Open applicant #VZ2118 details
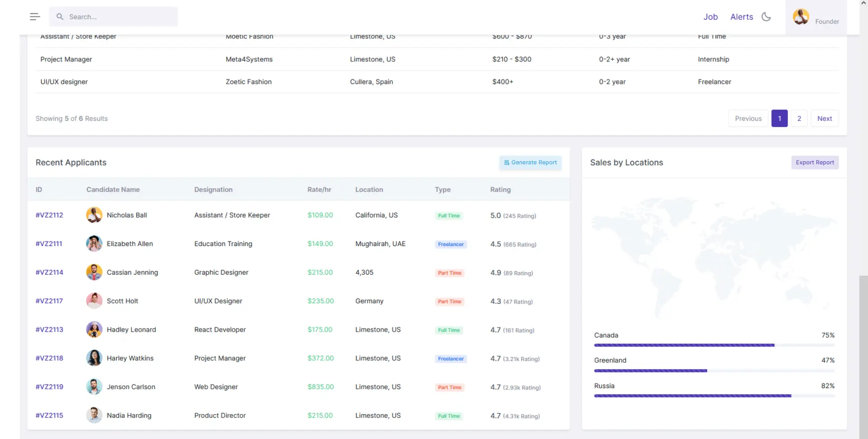The width and height of the screenshot is (868, 439). point(49,358)
